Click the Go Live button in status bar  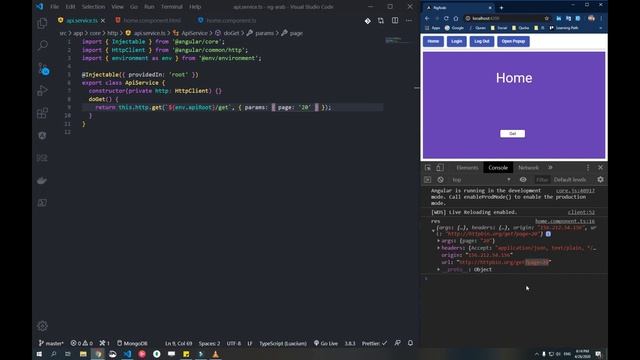(x=326, y=343)
